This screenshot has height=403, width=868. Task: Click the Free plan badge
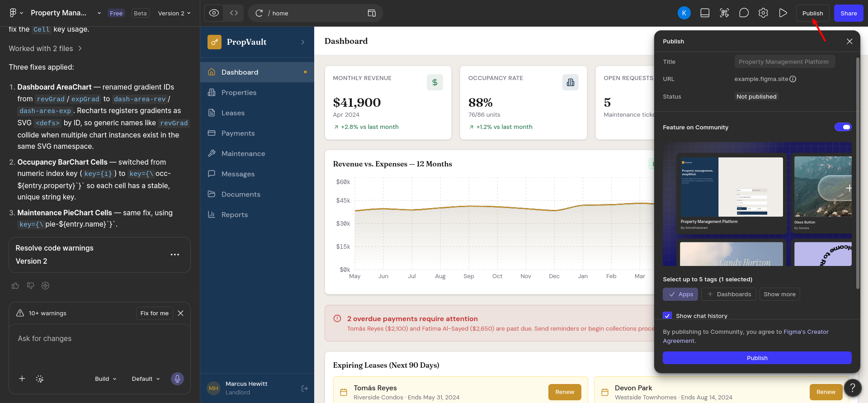pyautogui.click(x=116, y=13)
